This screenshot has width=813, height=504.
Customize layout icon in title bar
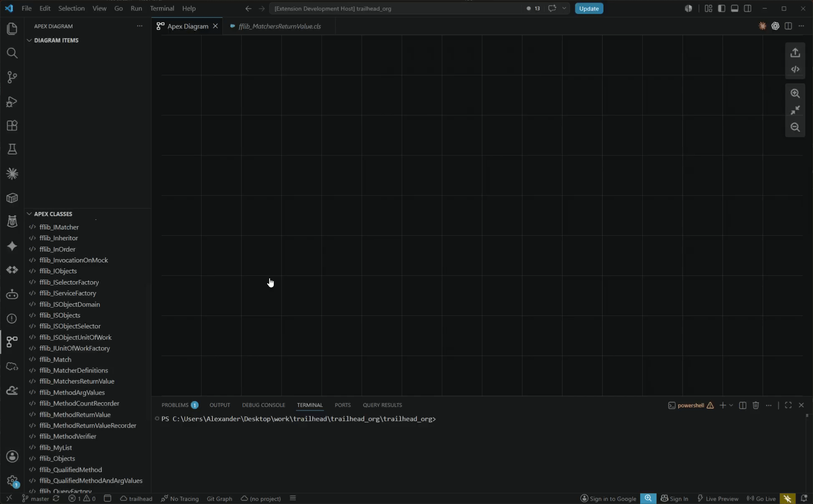click(708, 8)
